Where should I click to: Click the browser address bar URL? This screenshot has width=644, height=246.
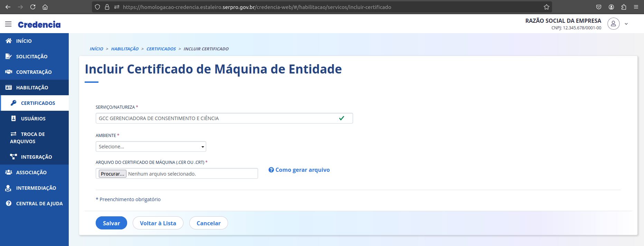coord(257,7)
